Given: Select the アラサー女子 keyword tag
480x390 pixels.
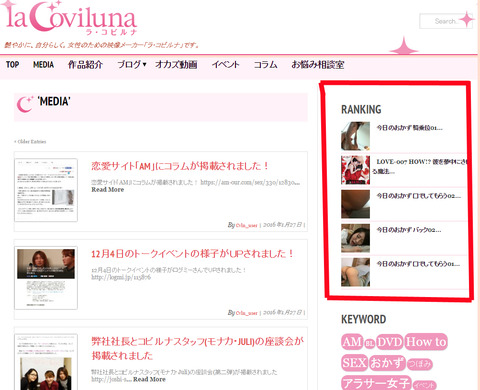Looking at the screenshot, I should pyautogui.click(x=376, y=383).
